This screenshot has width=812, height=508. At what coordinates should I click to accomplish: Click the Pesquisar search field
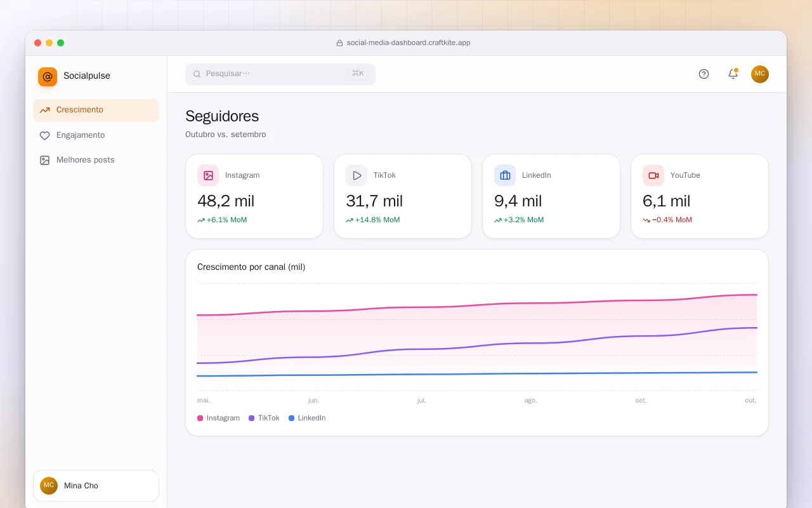click(280, 74)
